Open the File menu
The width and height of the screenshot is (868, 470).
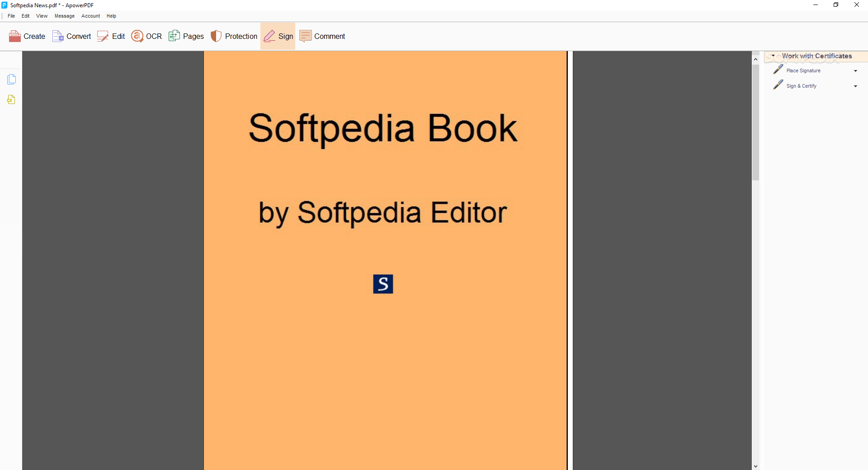click(x=11, y=16)
